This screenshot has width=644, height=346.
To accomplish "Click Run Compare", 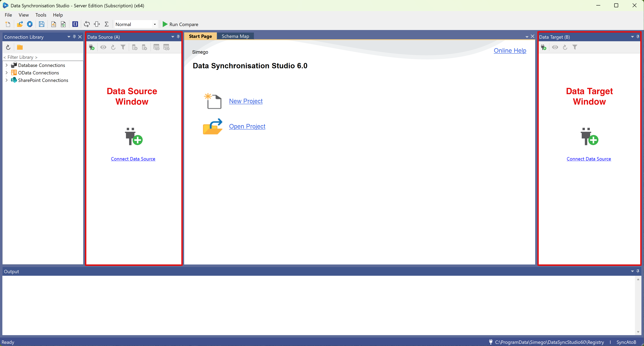I will 180,24.
